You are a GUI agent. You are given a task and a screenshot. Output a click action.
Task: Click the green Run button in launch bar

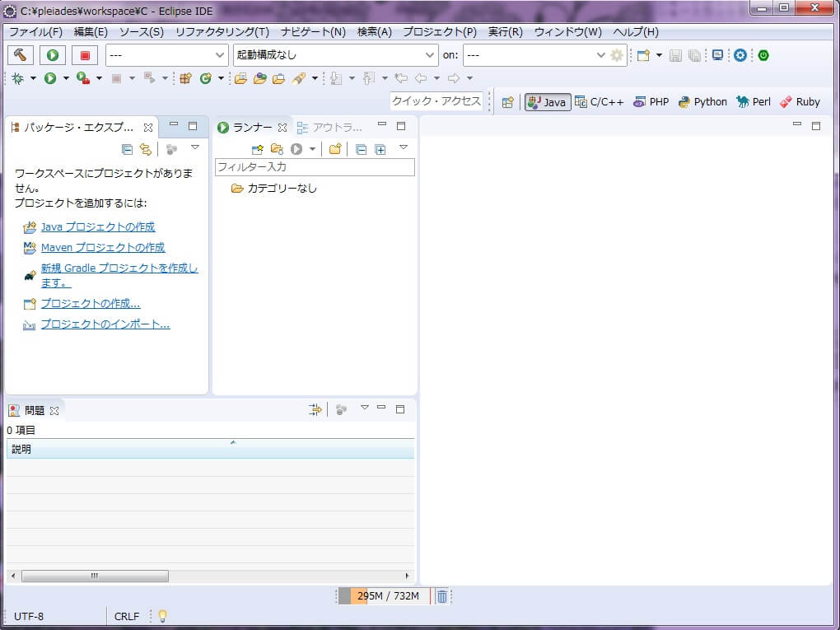(x=53, y=55)
